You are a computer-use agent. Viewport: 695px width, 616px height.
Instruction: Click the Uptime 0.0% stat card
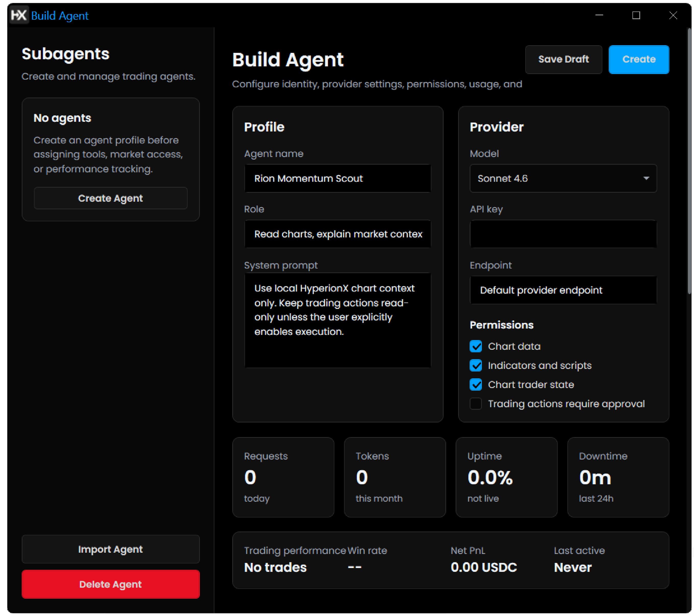(506, 477)
